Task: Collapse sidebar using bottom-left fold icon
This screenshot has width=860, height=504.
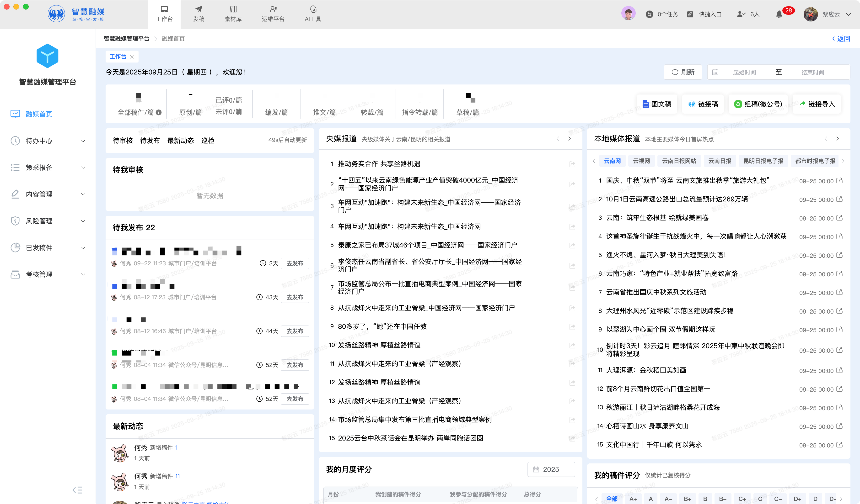Action: coord(77,490)
